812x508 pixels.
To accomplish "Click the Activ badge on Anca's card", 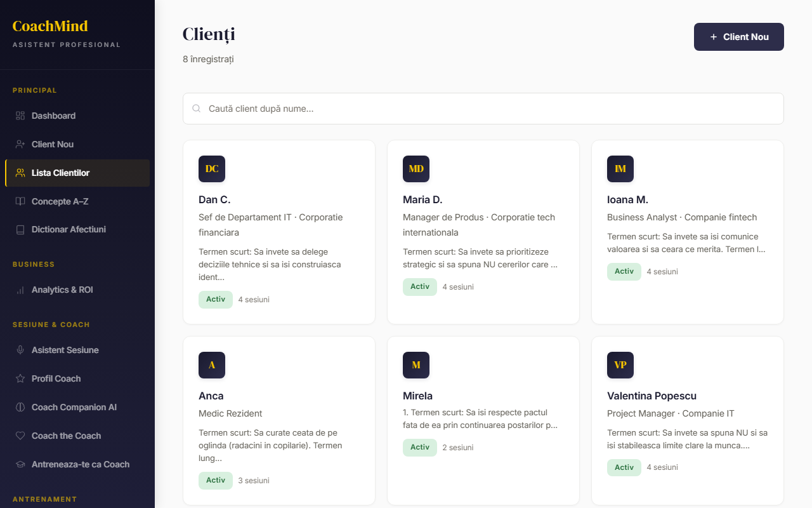I will 216,480.
